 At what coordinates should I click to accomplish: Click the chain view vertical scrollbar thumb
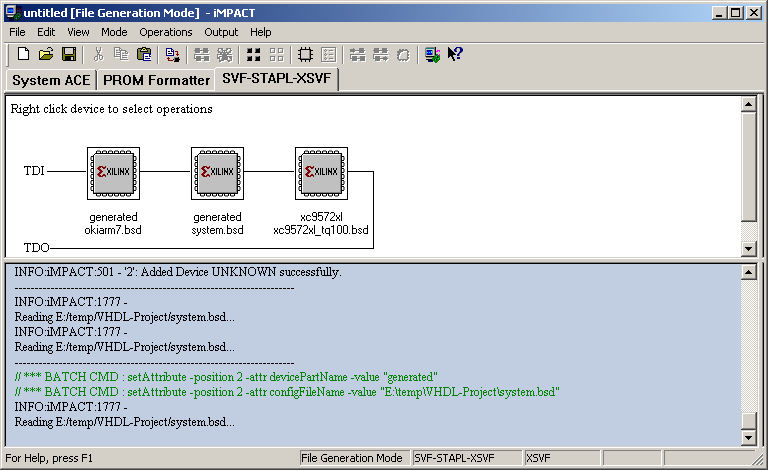[x=748, y=167]
